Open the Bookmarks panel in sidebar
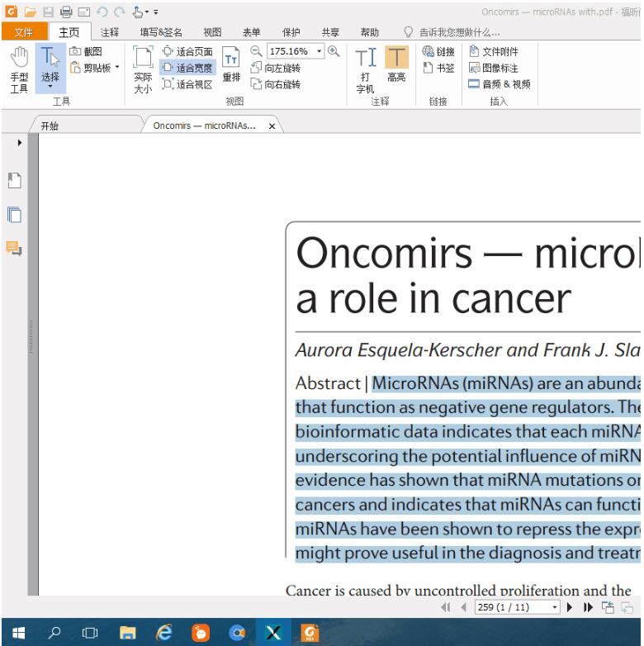The width and height of the screenshot is (644, 646). (x=14, y=178)
